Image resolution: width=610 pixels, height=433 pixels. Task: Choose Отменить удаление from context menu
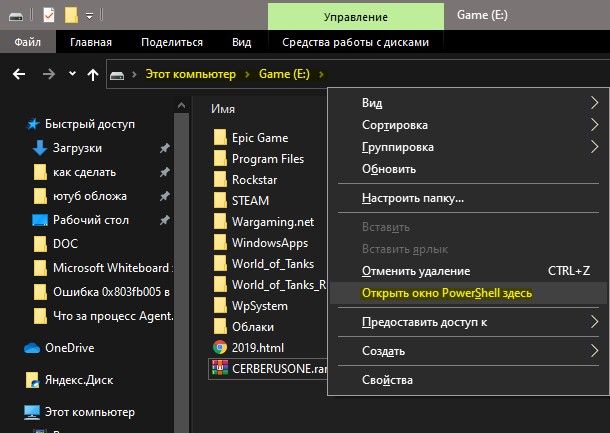pyautogui.click(x=468, y=271)
